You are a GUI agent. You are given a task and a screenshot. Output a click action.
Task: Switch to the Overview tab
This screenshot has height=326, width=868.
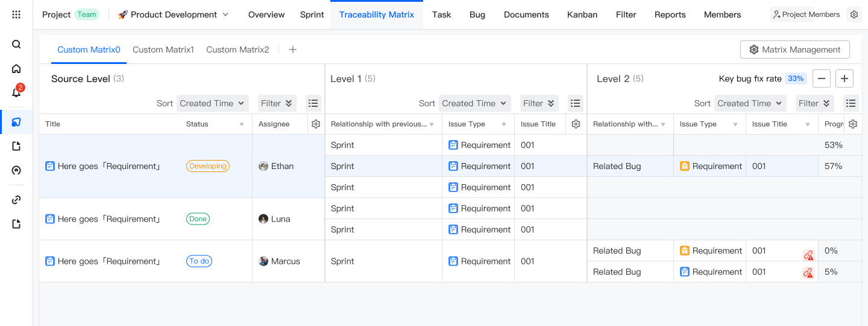(266, 14)
